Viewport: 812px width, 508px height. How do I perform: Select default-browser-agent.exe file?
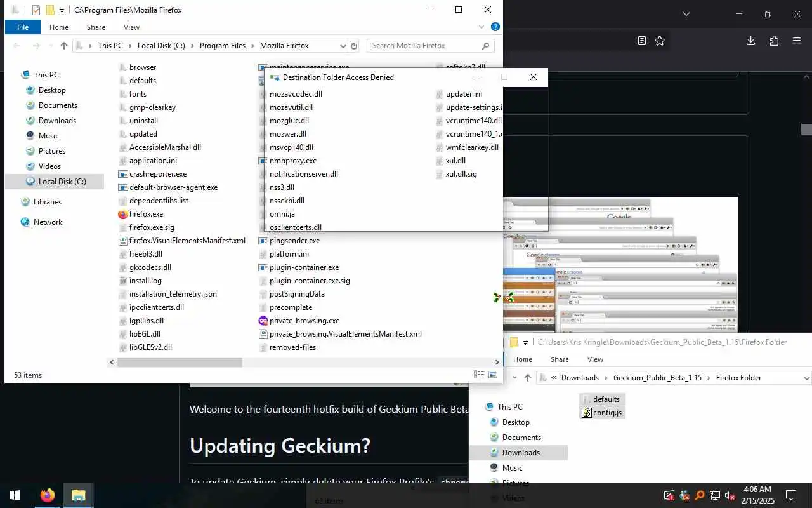[x=168, y=187]
